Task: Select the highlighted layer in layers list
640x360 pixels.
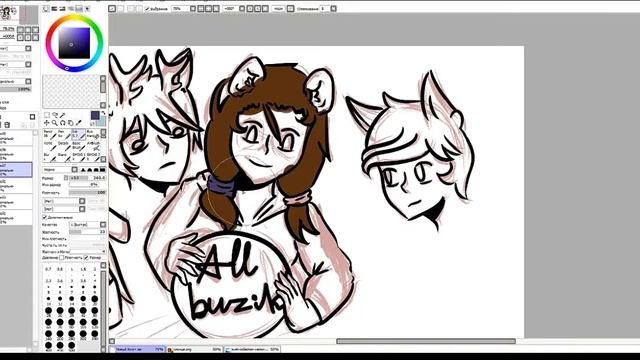Action: [x=16, y=169]
